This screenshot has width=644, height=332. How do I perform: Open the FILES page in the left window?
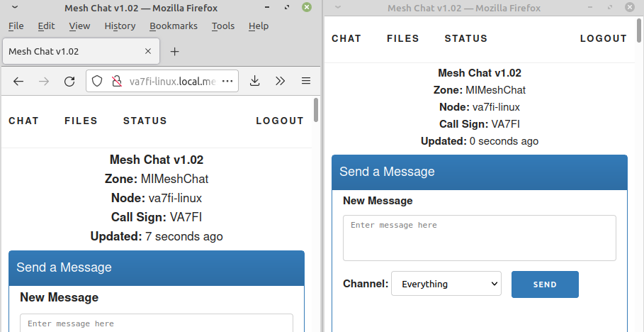coord(81,121)
